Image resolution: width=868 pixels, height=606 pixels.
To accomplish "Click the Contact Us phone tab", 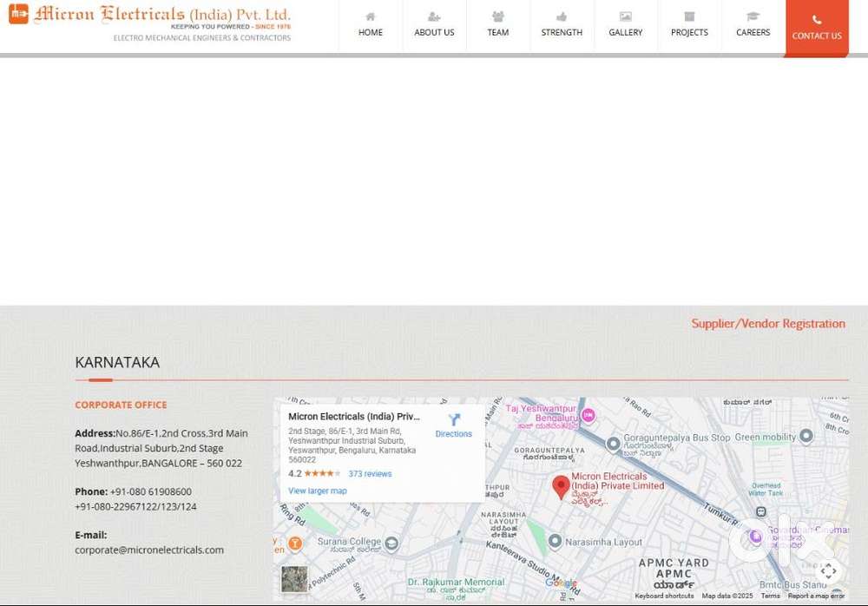I will pos(817,28).
